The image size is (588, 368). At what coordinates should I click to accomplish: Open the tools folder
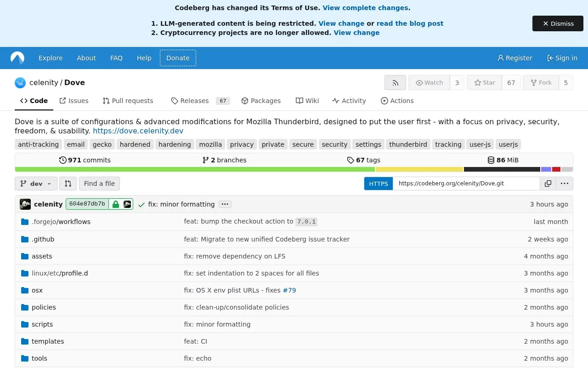pos(40,358)
